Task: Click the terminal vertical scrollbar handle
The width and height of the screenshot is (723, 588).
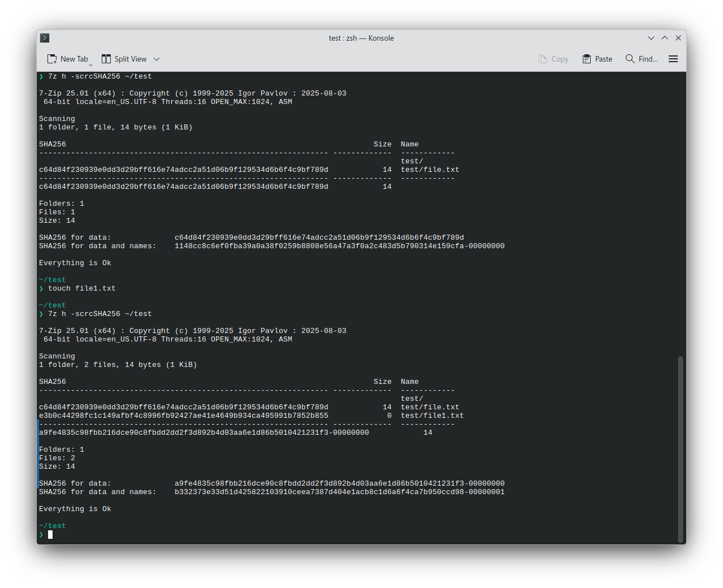Action: coord(681,449)
